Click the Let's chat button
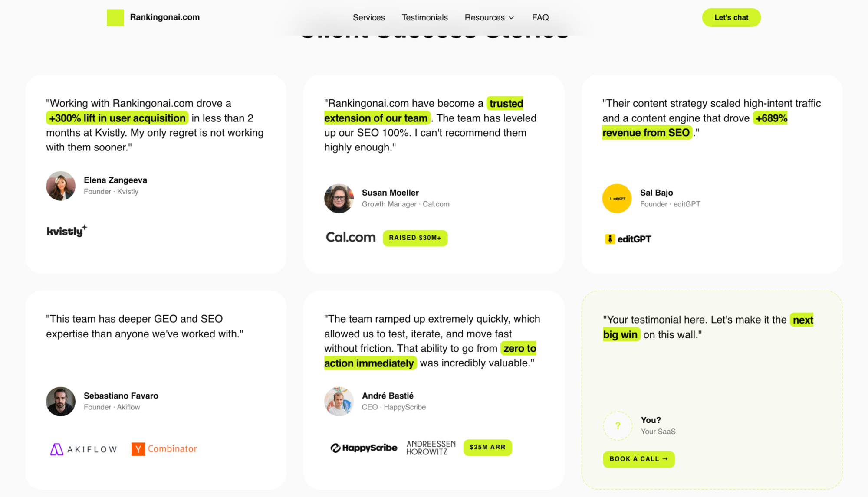The height and width of the screenshot is (497, 868). pyautogui.click(x=731, y=17)
